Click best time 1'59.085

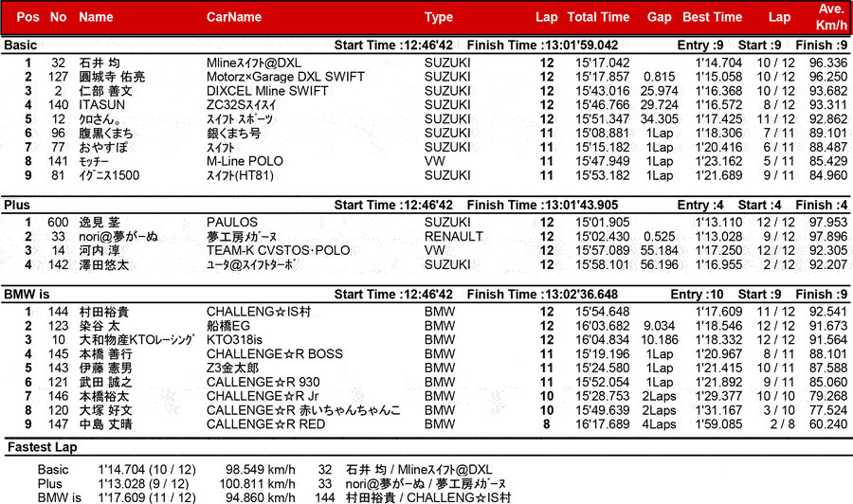point(718,424)
